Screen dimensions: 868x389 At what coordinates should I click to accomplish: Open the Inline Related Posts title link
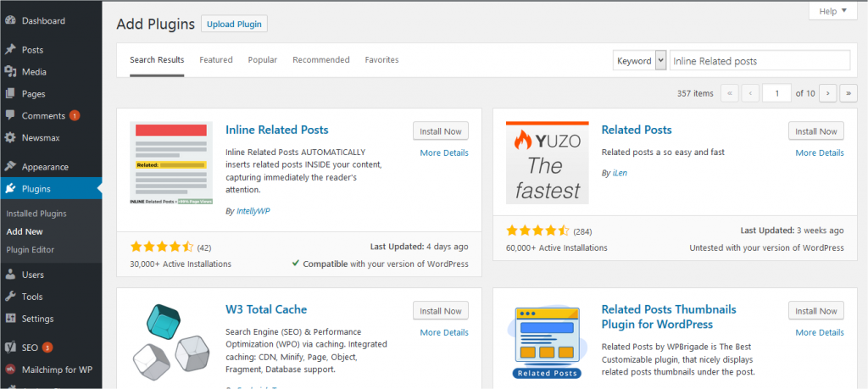tap(277, 130)
